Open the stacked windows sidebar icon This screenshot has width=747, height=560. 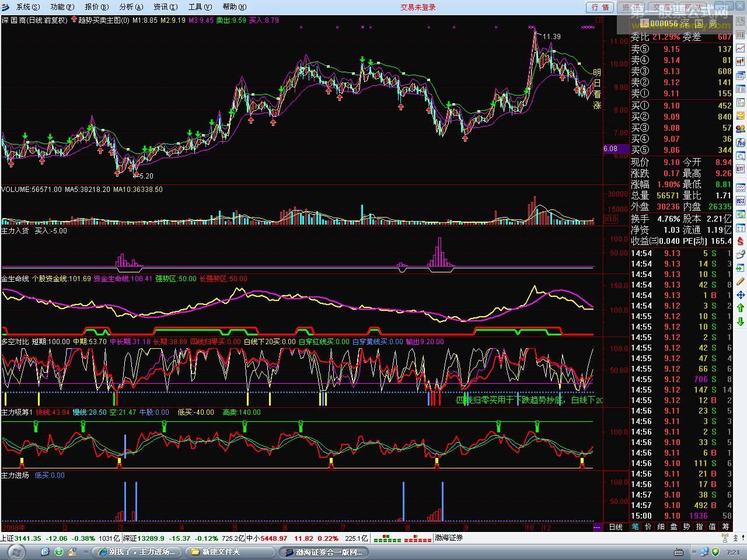(x=741, y=75)
